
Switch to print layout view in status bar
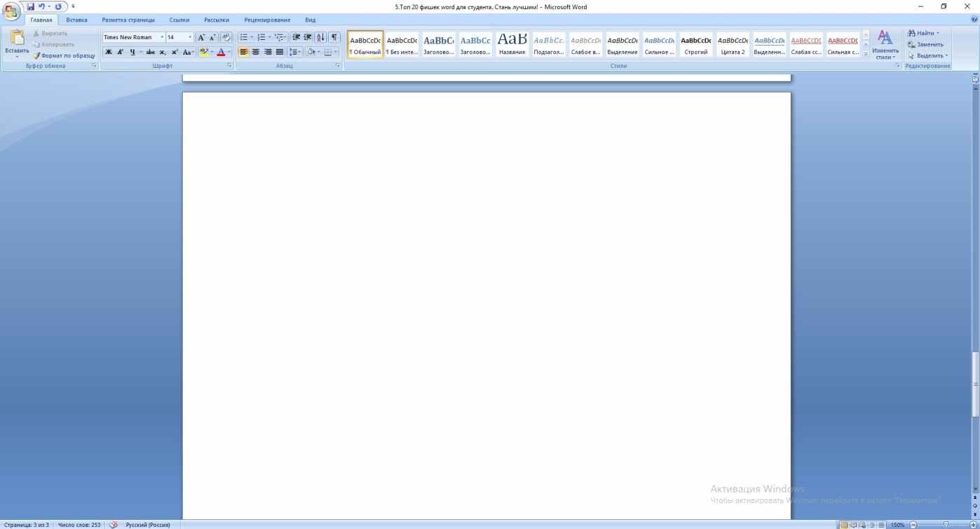coord(844,524)
